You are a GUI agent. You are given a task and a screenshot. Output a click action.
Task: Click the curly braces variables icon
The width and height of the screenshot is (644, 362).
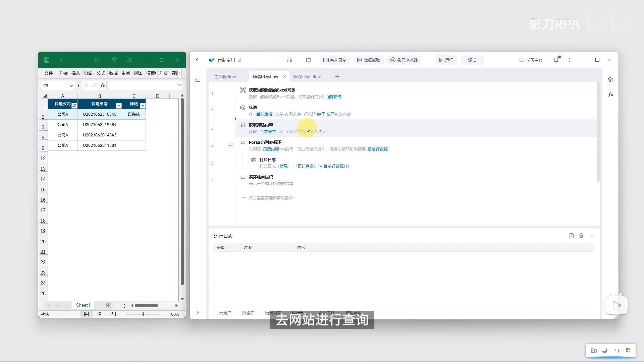point(308,60)
